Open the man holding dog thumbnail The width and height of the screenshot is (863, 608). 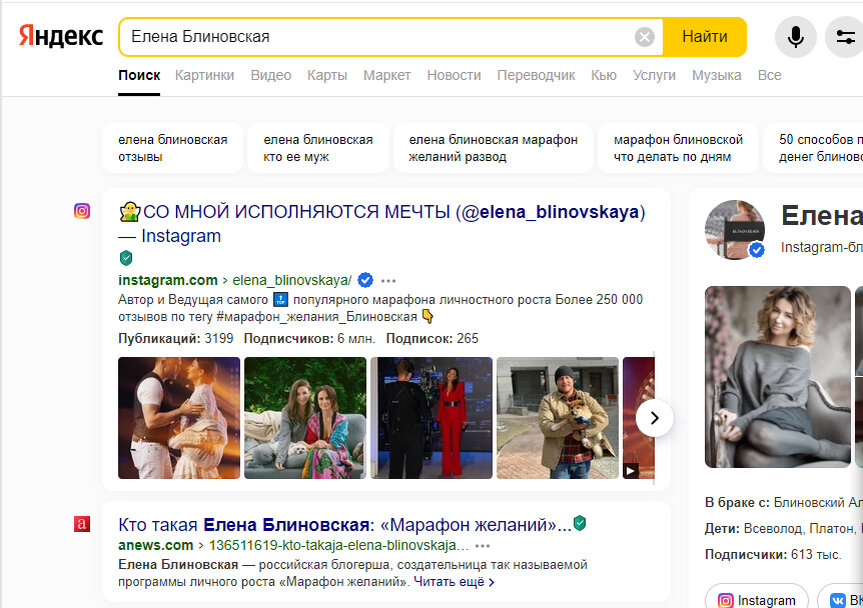(x=558, y=418)
